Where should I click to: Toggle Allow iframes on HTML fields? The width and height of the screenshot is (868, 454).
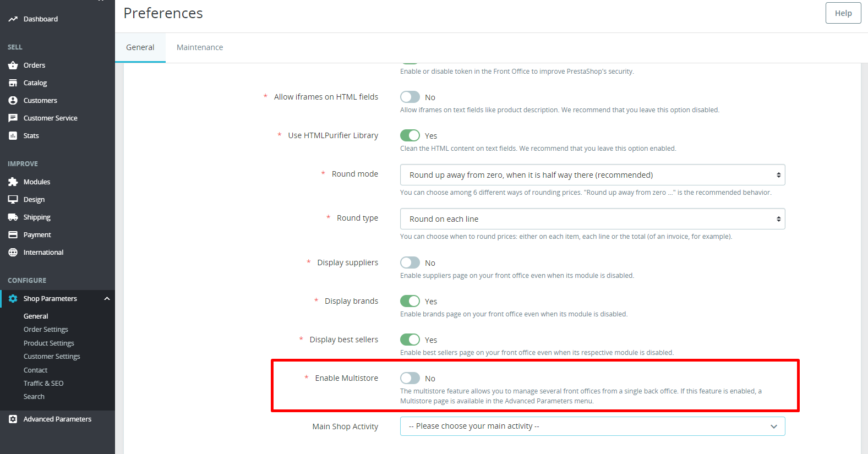click(410, 97)
